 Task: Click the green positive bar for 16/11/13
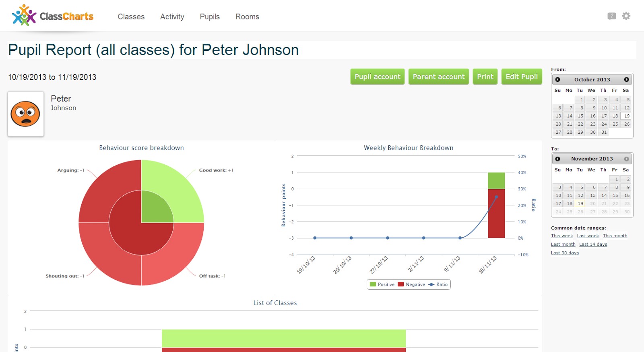(496, 180)
